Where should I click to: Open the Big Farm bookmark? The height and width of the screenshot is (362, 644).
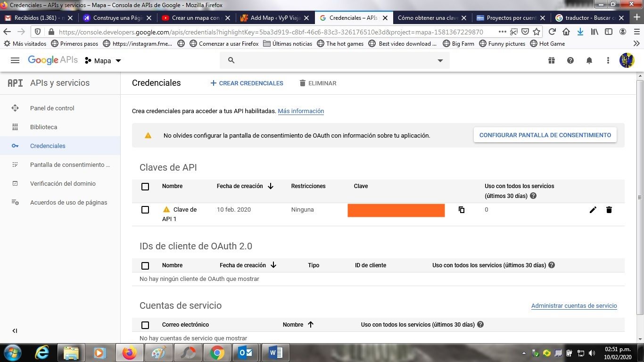point(458,43)
